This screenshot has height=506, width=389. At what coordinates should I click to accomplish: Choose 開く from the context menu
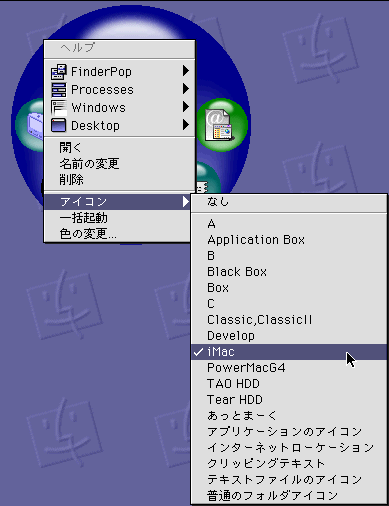pyautogui.click(x=119, y=147)
